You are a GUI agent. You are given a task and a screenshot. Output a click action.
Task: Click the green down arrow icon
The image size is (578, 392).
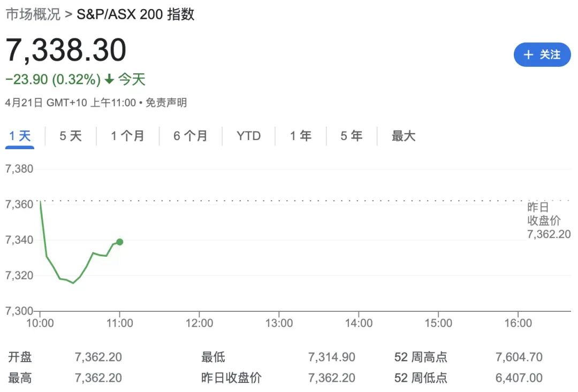click(x=109, y=79)
